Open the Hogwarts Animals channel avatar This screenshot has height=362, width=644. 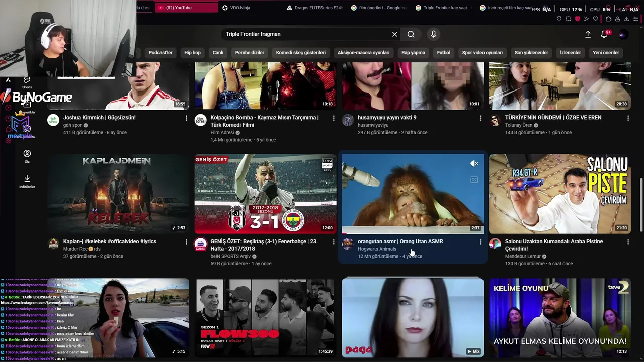(348, 244)
